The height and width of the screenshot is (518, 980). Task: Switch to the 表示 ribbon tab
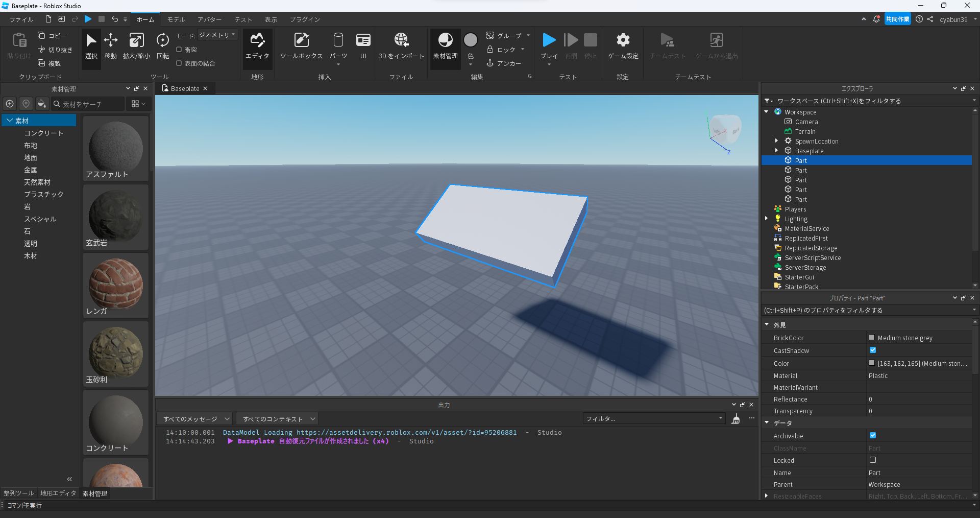[x=271, y=19]
